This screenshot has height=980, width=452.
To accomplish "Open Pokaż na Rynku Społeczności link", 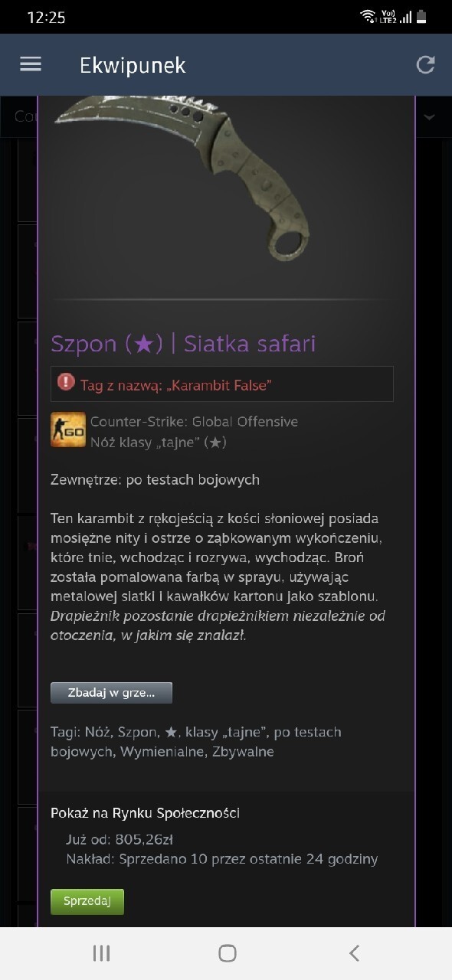I will coord(145,813).
